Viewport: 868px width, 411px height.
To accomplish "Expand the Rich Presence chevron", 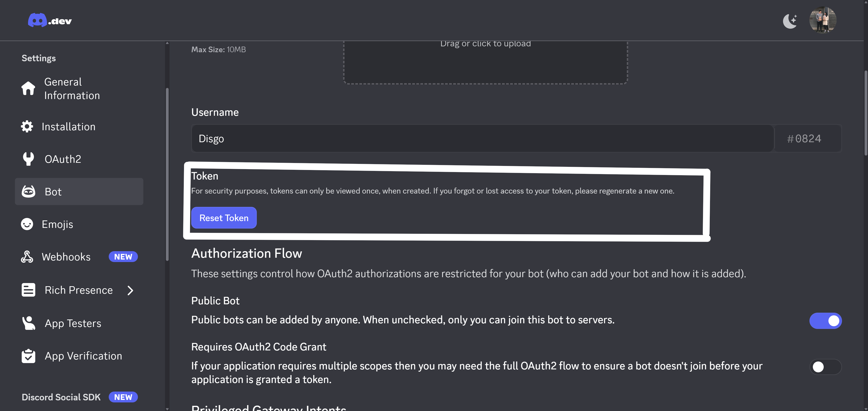I will click(x=130, y=291).
